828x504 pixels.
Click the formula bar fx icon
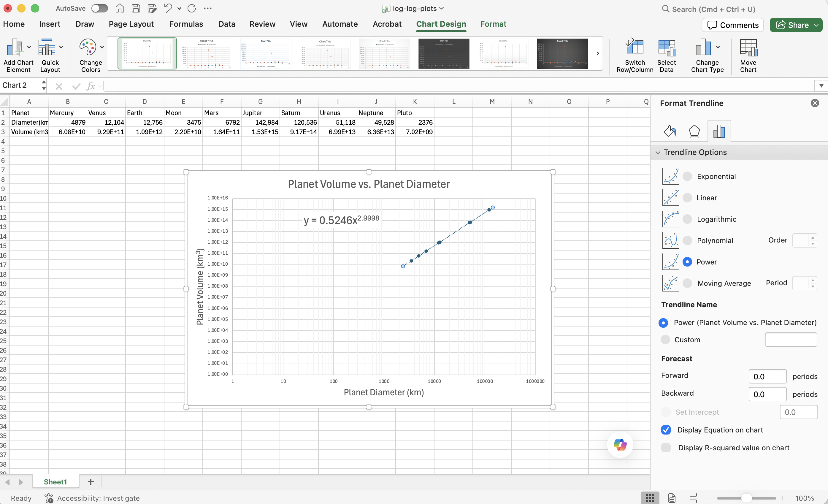click(90, 86)
